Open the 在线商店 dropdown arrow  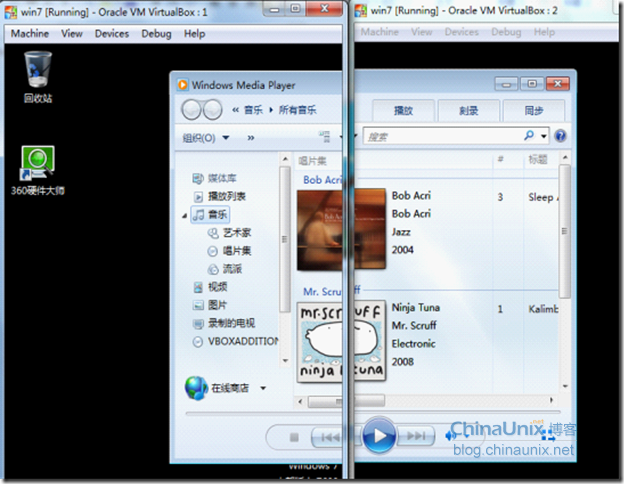pos(263,388)
